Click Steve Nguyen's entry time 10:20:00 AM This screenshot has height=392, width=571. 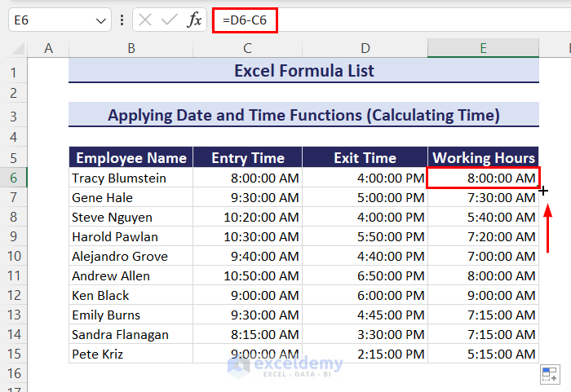(248, 218)
